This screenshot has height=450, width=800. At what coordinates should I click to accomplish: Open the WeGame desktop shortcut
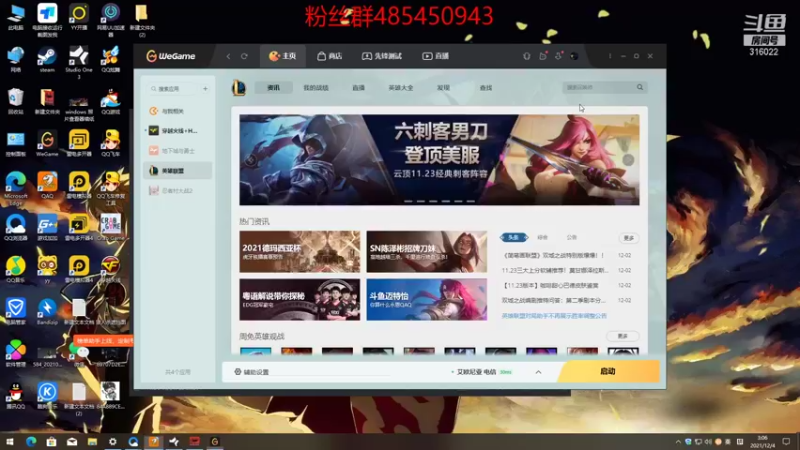coord(47,143)
